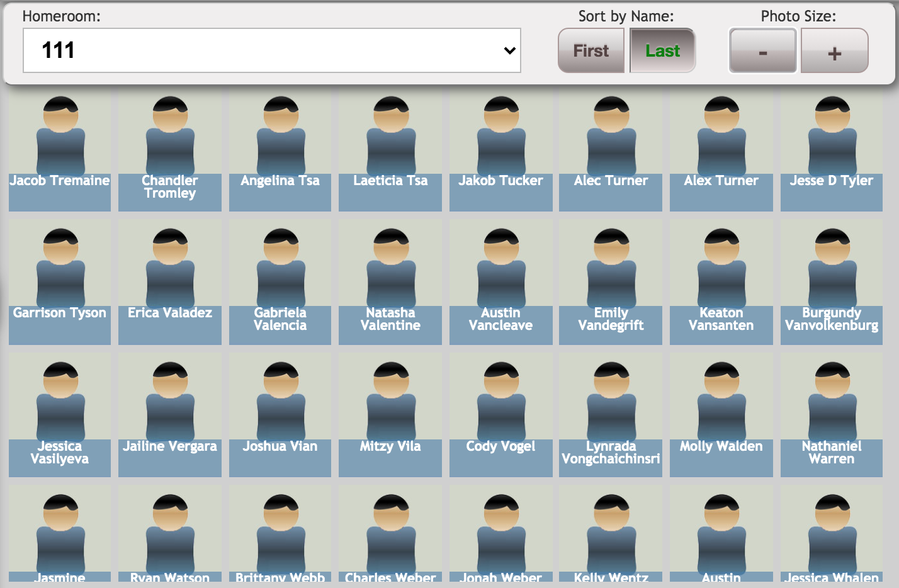Viewport: 899px width, 588px height.
Task: Click the Nathaniel Warren name label
Action: click(x=832, y=453)
